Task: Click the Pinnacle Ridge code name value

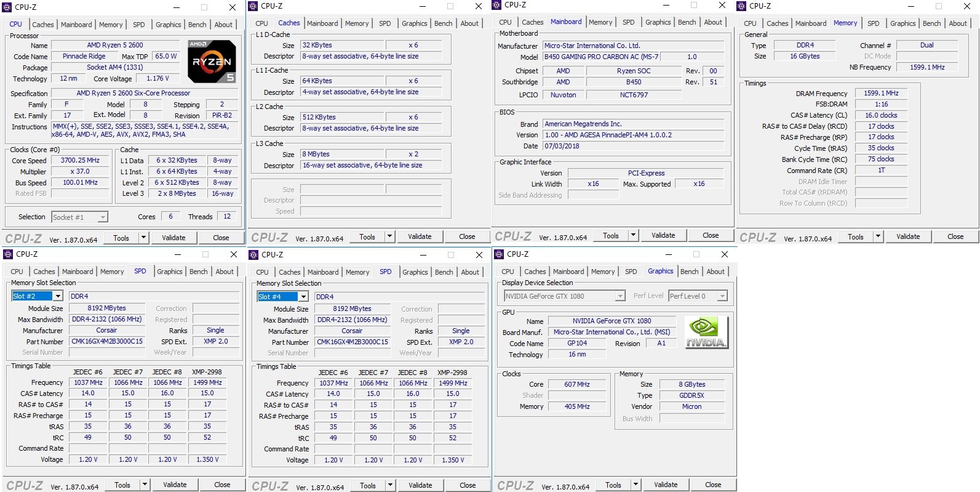Action: click(x=84, y=56)
